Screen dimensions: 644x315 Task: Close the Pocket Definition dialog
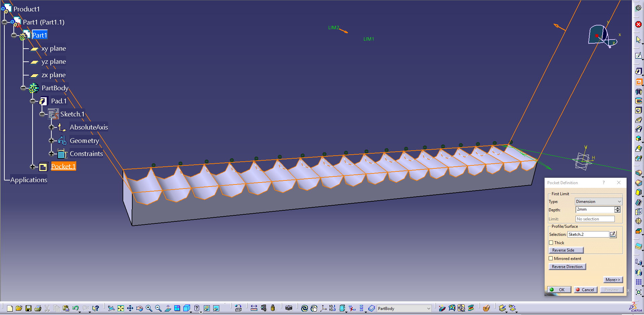(619, 183)
